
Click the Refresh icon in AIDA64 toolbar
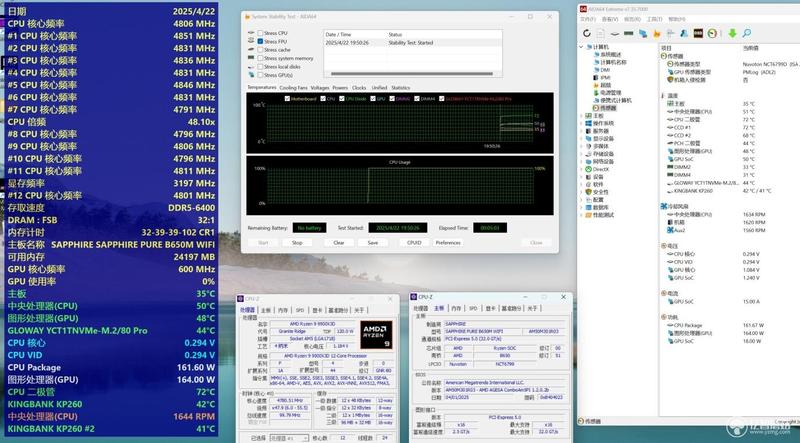[x=587, y=33]
